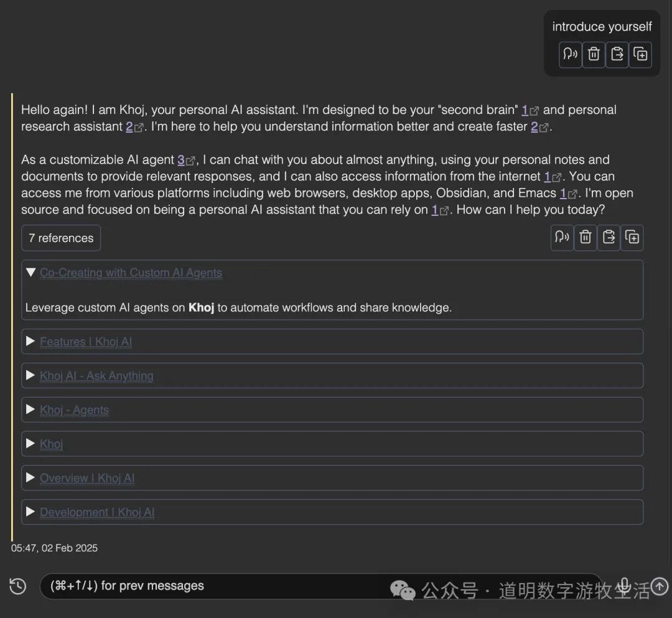Expand the Development | Khoj AI reference
Viewport: 672px width, 618px height.
click(x=30, y=512)
